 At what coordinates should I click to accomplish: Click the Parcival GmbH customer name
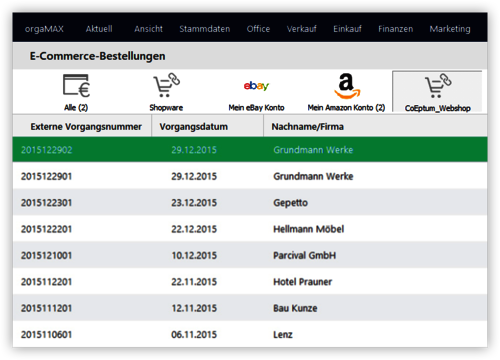[304, 255]
